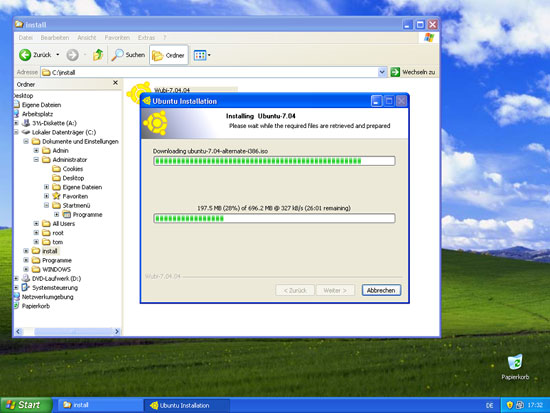Click the security shield tray icon
The image size is (550, 413).
510,405
